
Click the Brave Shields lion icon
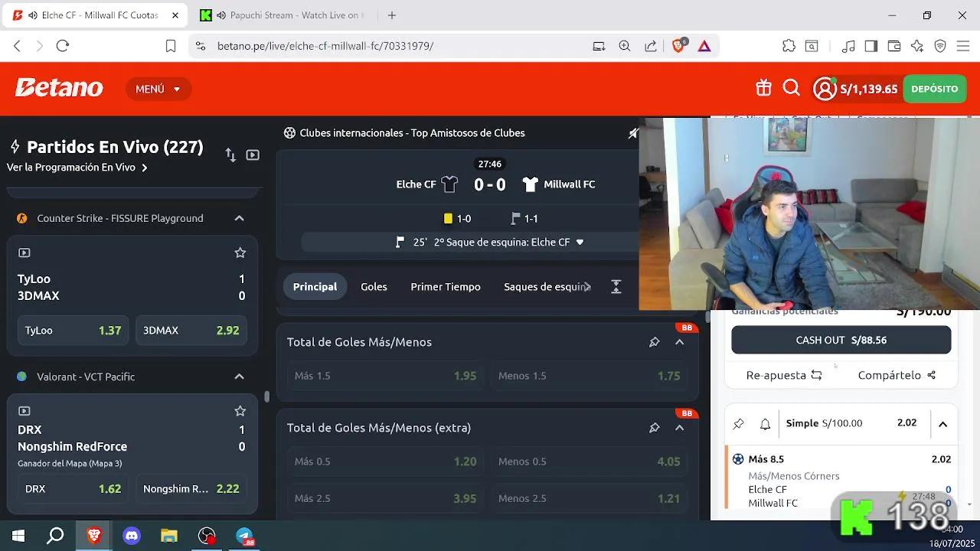678,46
